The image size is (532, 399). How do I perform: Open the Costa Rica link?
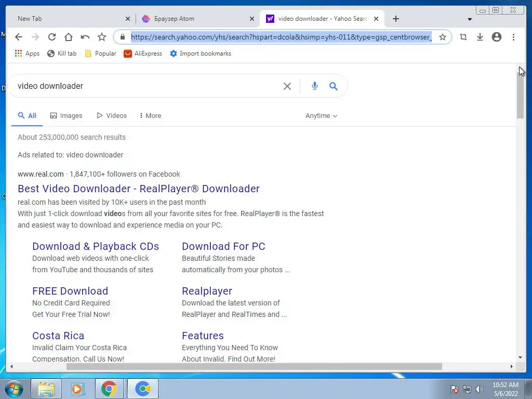tap(58, 336)
